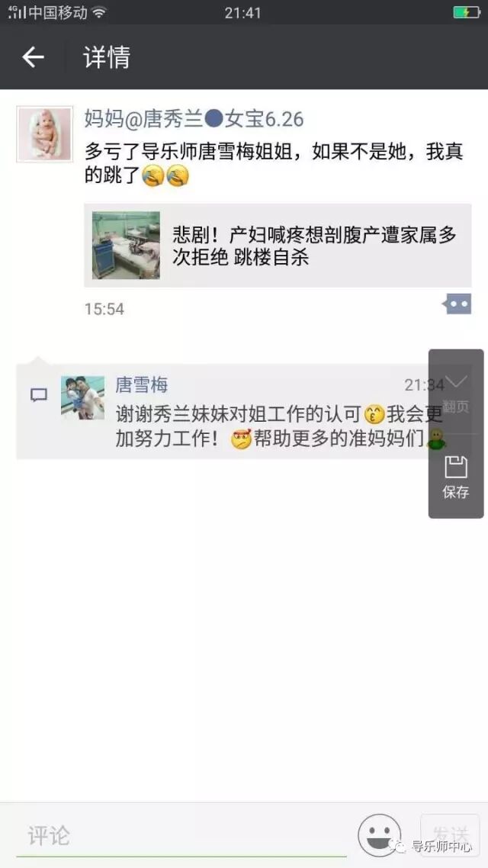Tap the battery icon in status bar

[x=467, y=12]
